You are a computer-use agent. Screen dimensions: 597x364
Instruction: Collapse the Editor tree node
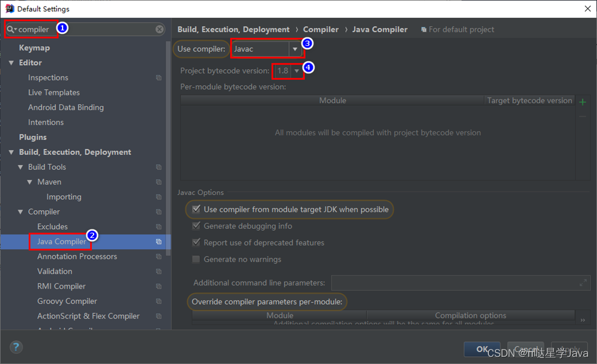coord(11,63)
